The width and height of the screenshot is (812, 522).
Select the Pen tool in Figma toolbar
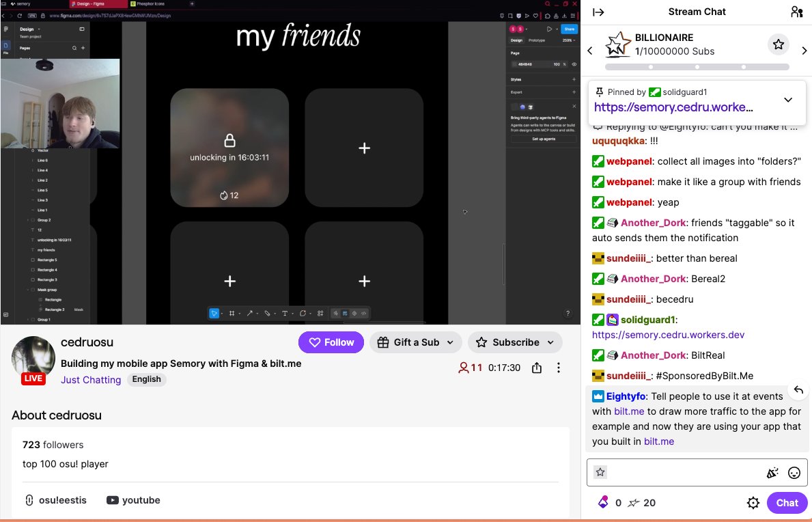pyautogui.click(x=267, y=314)
